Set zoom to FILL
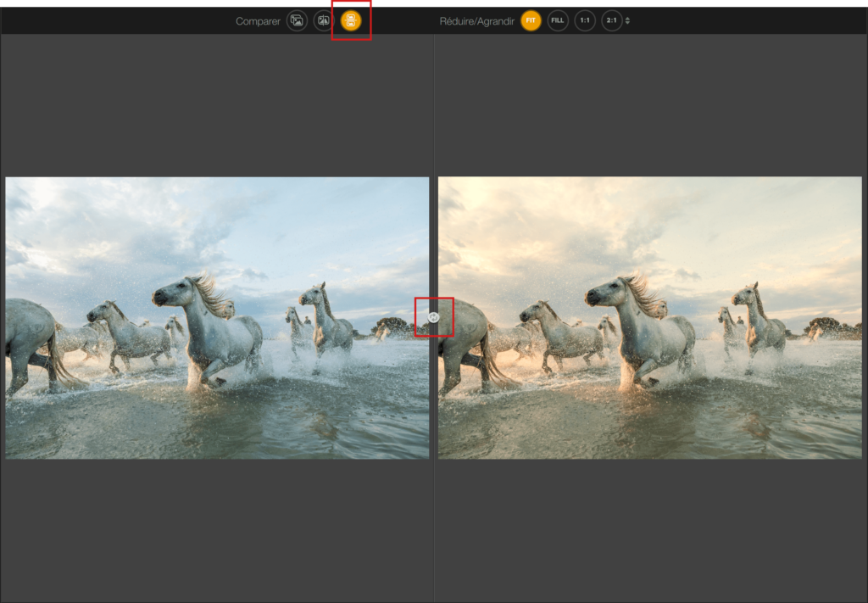This screenshot has width=868, height=603. pyautogui.click(x=558, y=21)
